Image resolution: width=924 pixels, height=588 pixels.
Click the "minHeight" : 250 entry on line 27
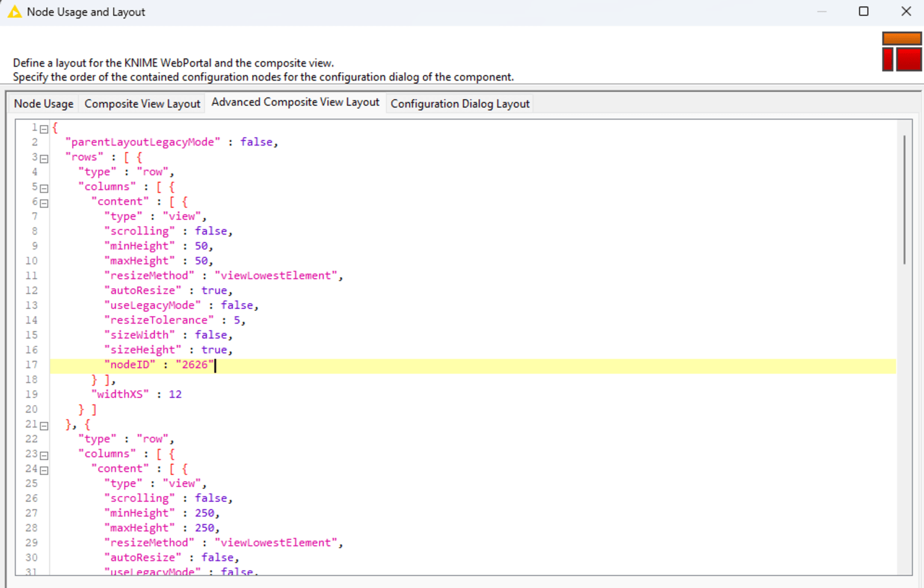click(162, 513)
